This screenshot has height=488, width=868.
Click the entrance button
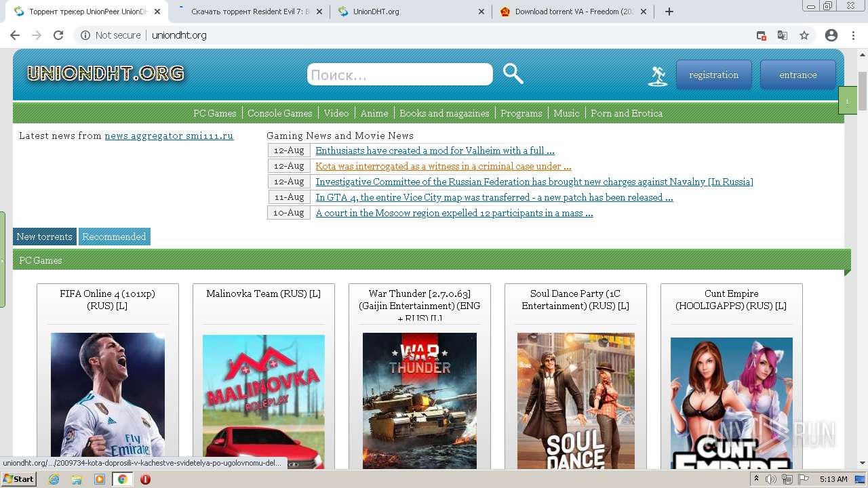(x=798, y=75)
